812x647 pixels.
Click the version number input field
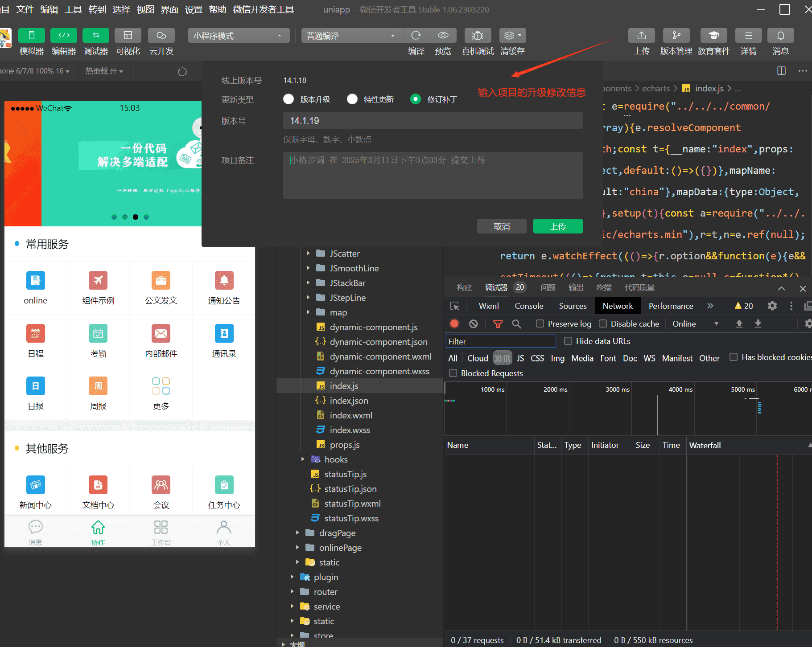click(x=433, y=121)
